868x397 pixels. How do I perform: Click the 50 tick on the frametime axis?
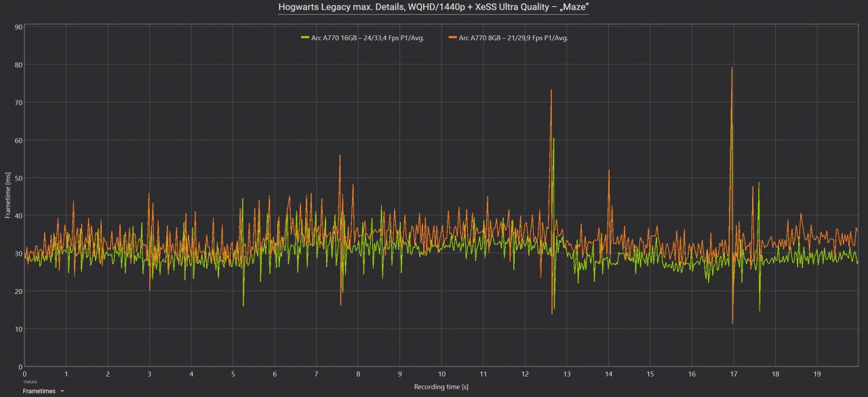pyautogui.click(x=19, y=178)
